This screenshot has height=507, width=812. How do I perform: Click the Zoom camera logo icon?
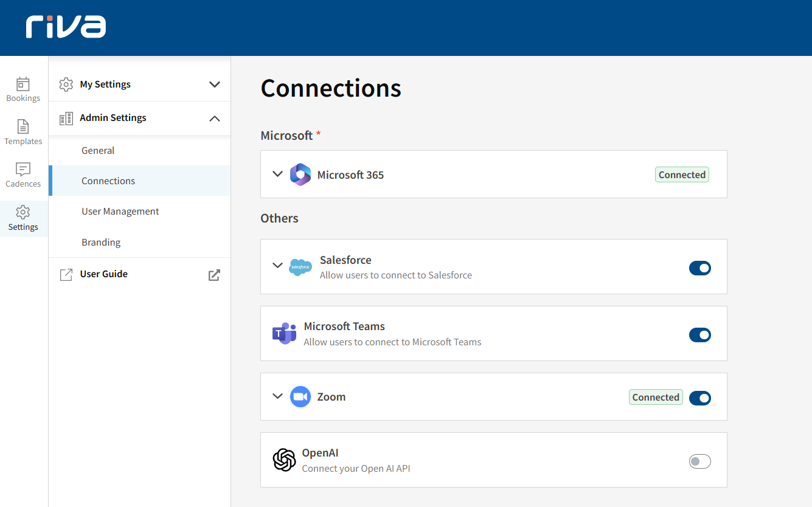(300, 396)
